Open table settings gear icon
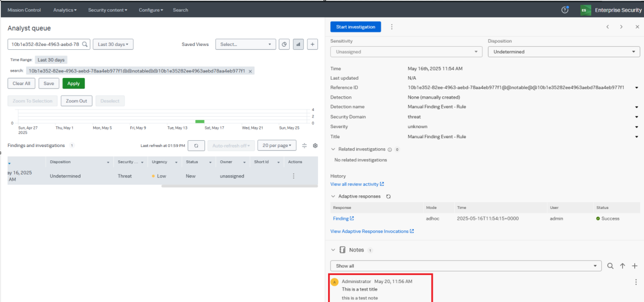644x302 pixels. (315, 146)
